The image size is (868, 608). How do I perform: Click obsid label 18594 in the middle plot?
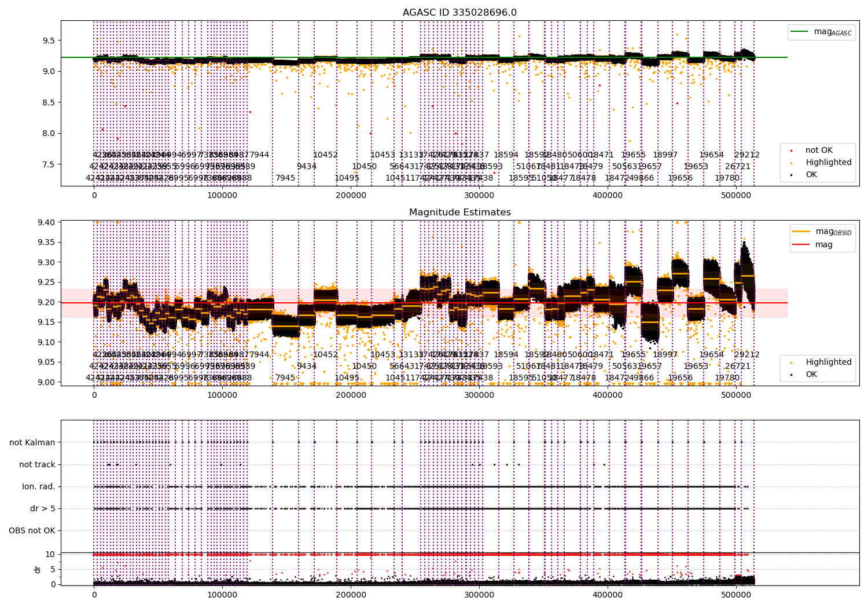coord(506,354)
